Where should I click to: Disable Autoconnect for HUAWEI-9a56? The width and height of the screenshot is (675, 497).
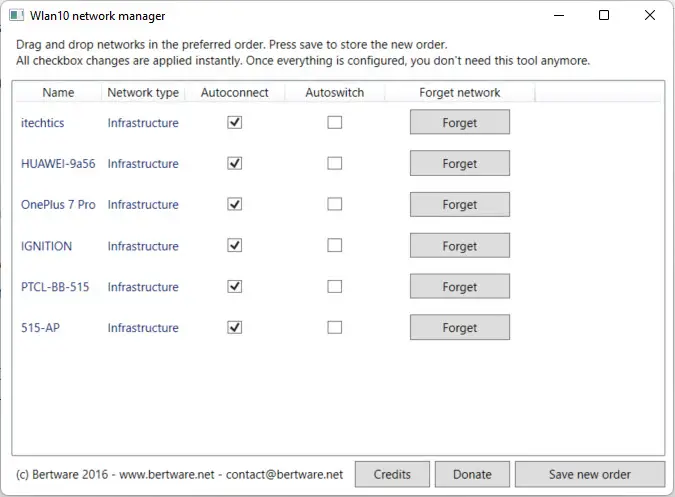(x=235, y=163)
